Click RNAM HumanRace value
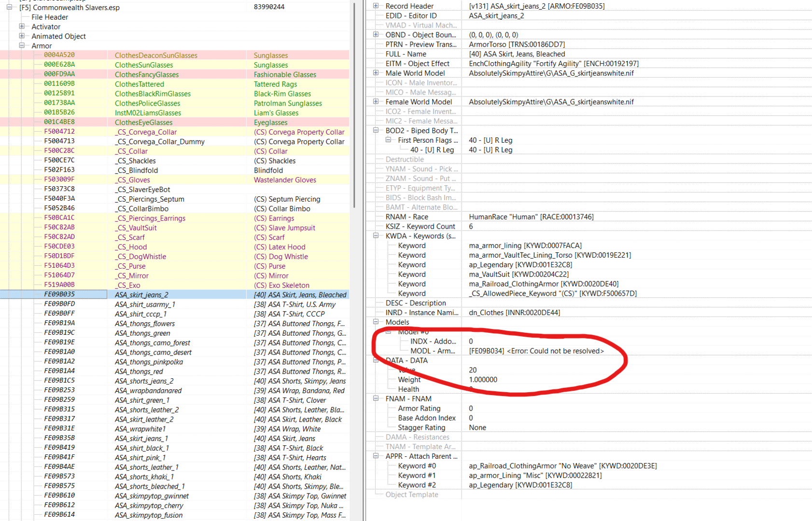812x521 pixels. [x=531, y=217]
